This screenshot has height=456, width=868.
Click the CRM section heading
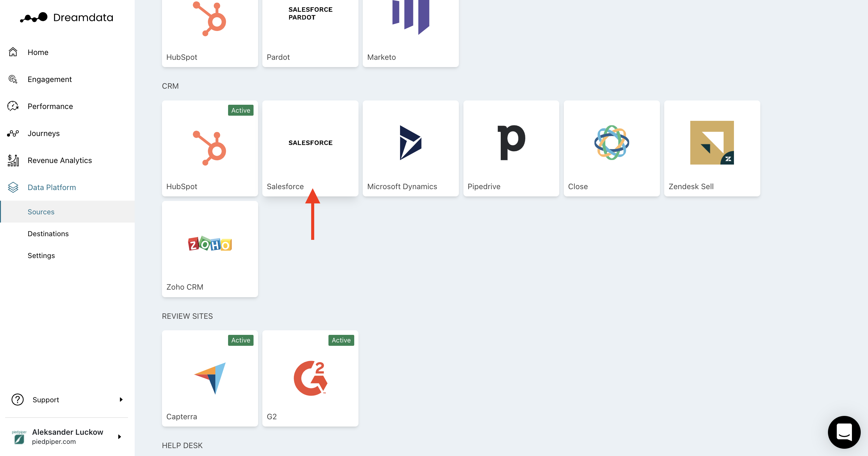tap(170, 86)
